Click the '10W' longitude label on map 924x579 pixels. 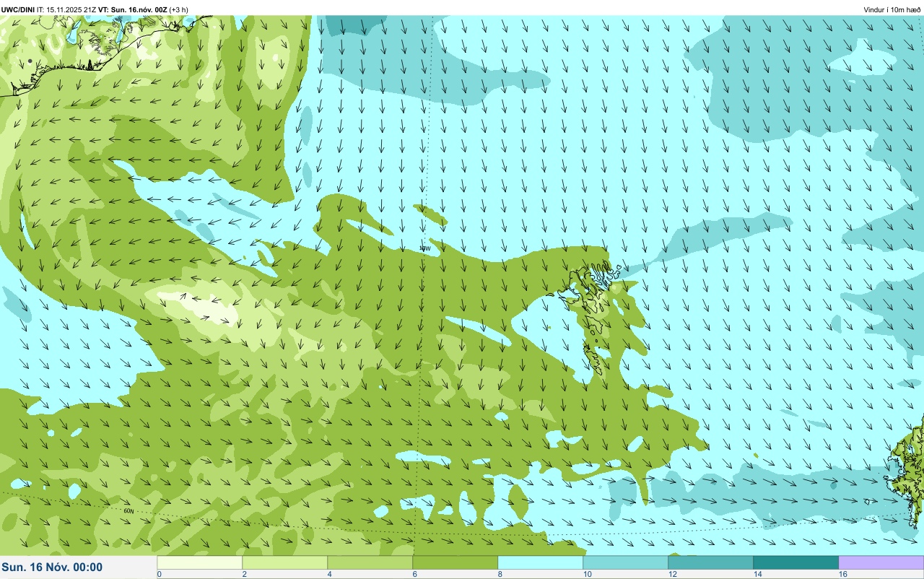pos(425,248)
